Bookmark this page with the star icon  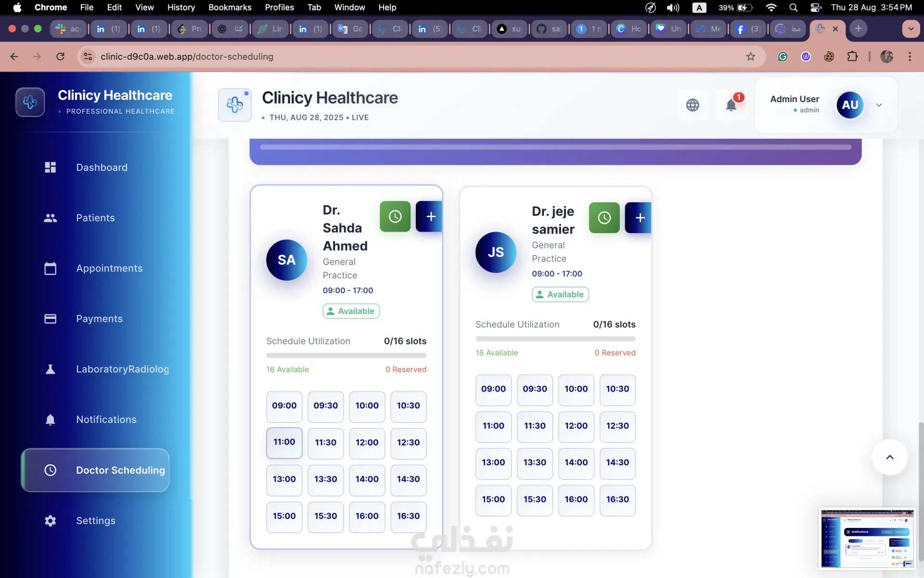point(750,56)
